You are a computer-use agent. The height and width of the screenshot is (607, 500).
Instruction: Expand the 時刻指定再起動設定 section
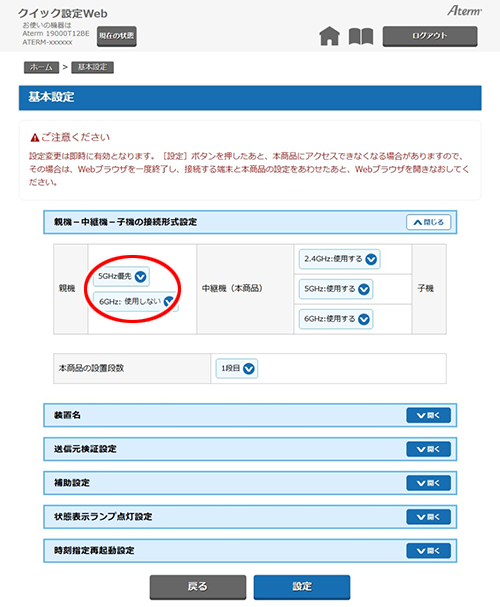coord(428,550)
